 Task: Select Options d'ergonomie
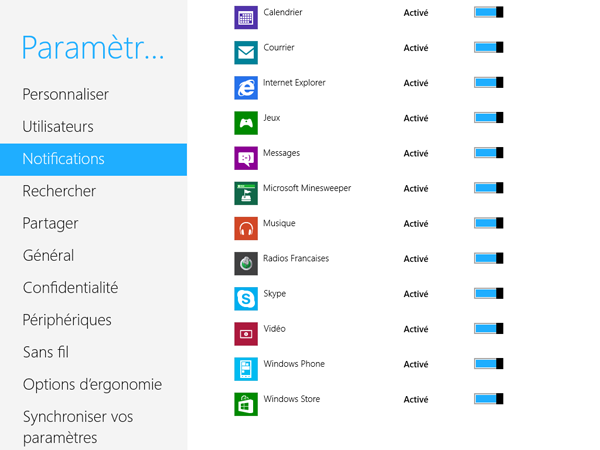(92, 385)
